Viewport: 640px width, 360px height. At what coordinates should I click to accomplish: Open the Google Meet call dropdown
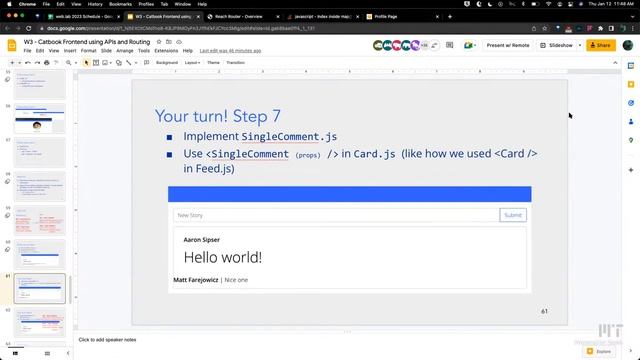click(470, 45)
